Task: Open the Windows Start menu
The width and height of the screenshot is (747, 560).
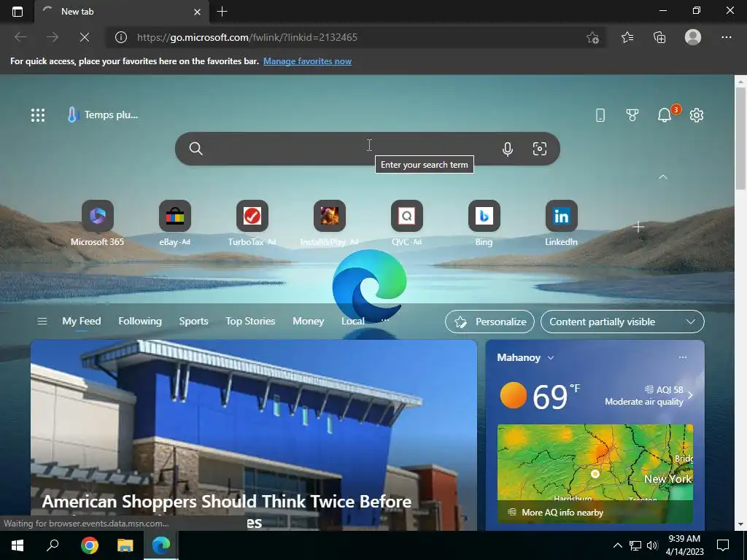Action: coord(18,545)
